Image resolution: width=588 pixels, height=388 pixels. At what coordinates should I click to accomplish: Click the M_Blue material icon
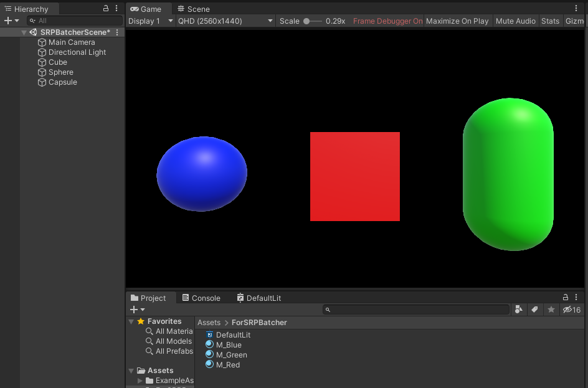coord(210,344)
